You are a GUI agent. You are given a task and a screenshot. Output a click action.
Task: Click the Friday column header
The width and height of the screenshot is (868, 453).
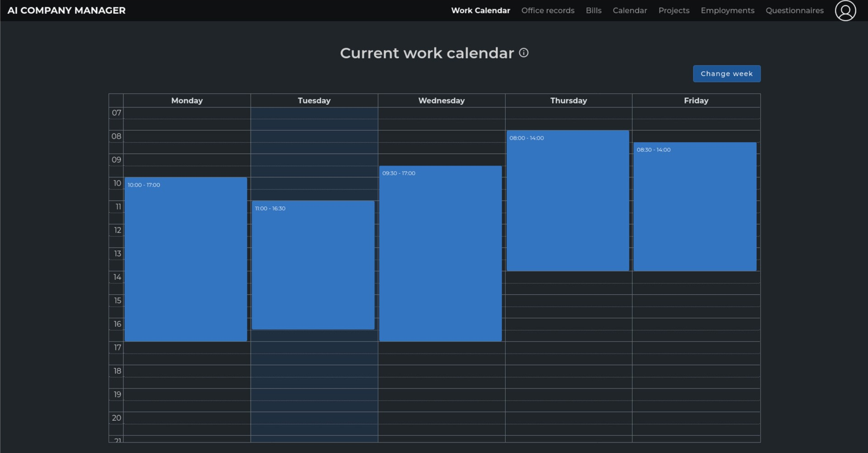[x=696, y=101]
